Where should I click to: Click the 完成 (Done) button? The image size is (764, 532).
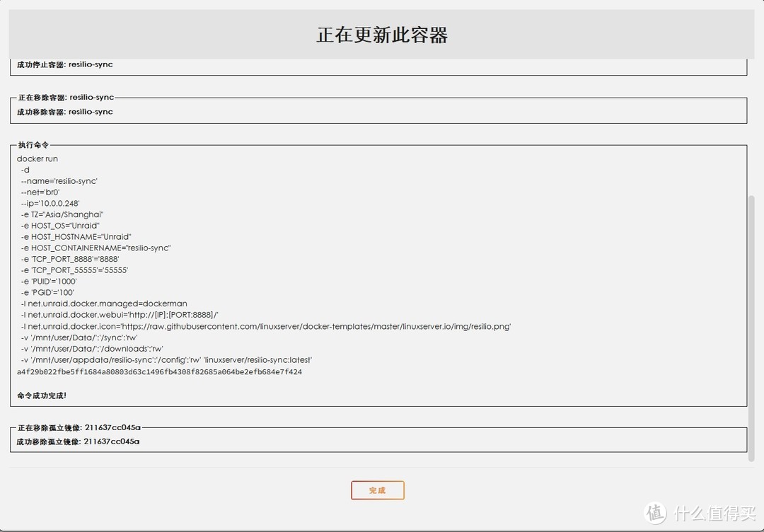(x=377, y=490)
